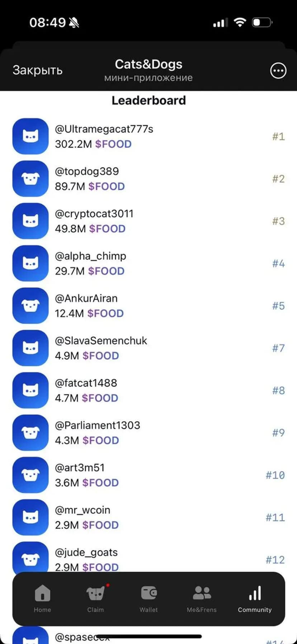Open the Me&Frens people icon
297x644 pixels.
tap(202, 593)
